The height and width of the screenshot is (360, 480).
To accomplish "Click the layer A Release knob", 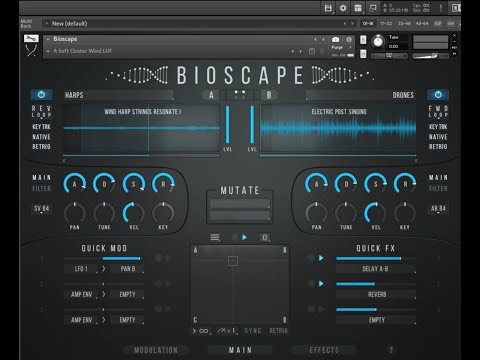I will tap(163, 184).
